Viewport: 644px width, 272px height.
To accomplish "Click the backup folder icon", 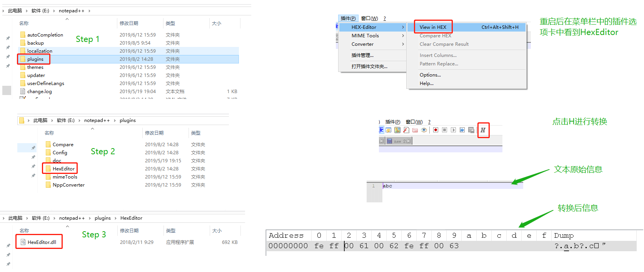I will [23, 43].
